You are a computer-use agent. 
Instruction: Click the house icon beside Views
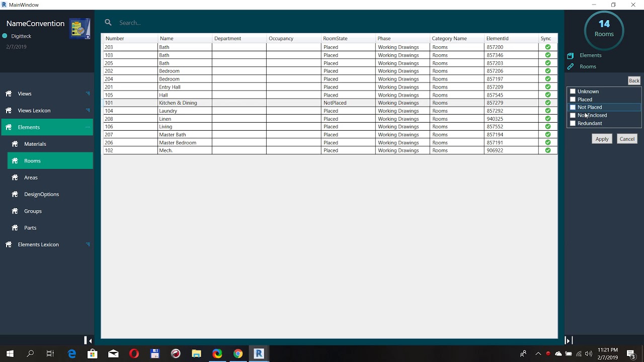tap(9, 94)
